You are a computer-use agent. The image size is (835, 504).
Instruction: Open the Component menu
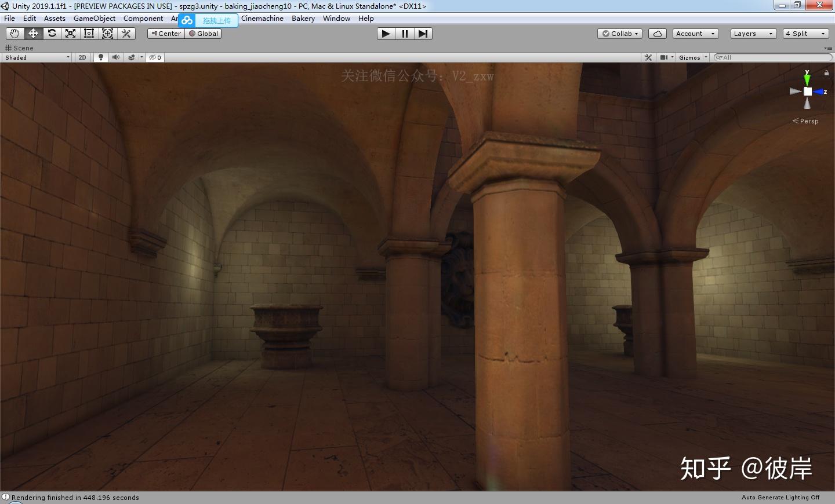[143, 19]
